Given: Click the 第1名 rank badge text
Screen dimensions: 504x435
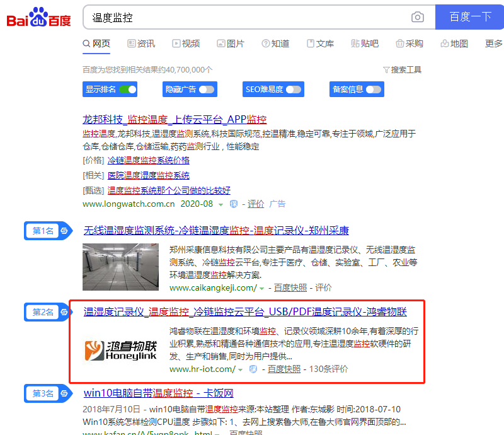Looking at the screenshot, I should point(43,231).
